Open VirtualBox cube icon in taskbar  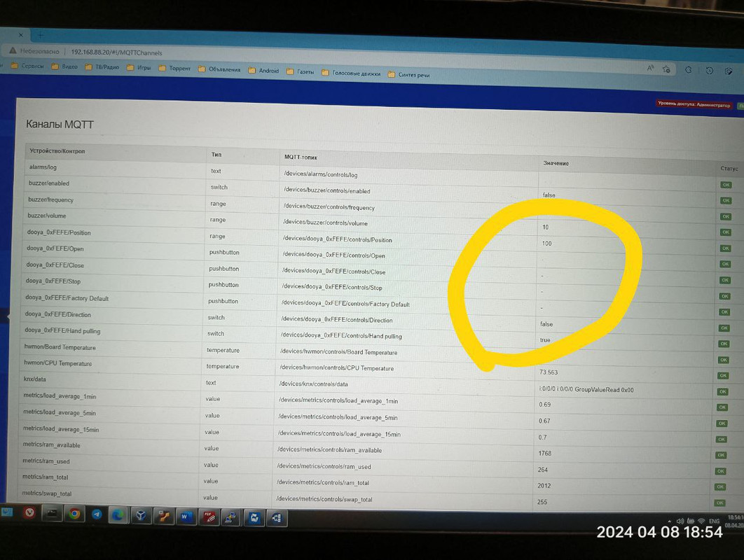click(140, 516)
